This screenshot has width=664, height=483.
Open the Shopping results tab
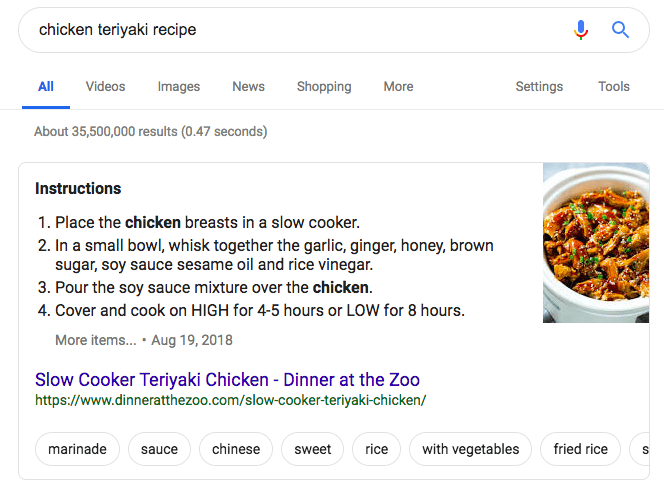point(324,87)
